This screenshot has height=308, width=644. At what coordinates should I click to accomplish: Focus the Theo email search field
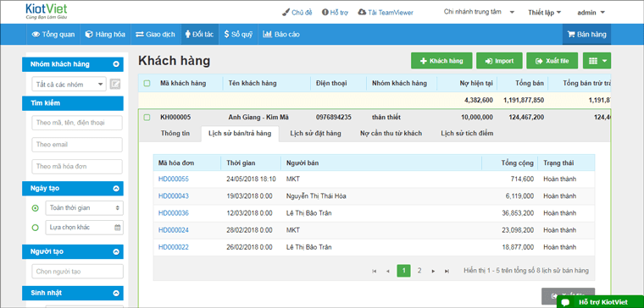click(77, 145)
